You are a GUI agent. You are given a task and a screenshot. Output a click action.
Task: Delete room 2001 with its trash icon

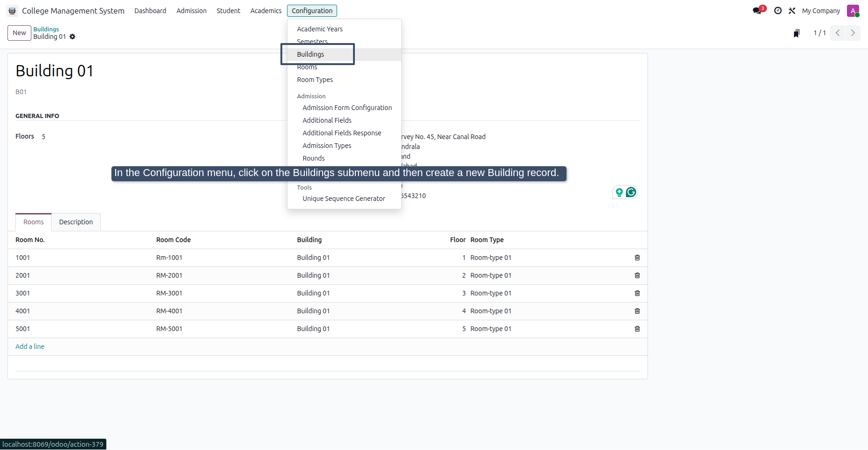pos(637,275)
